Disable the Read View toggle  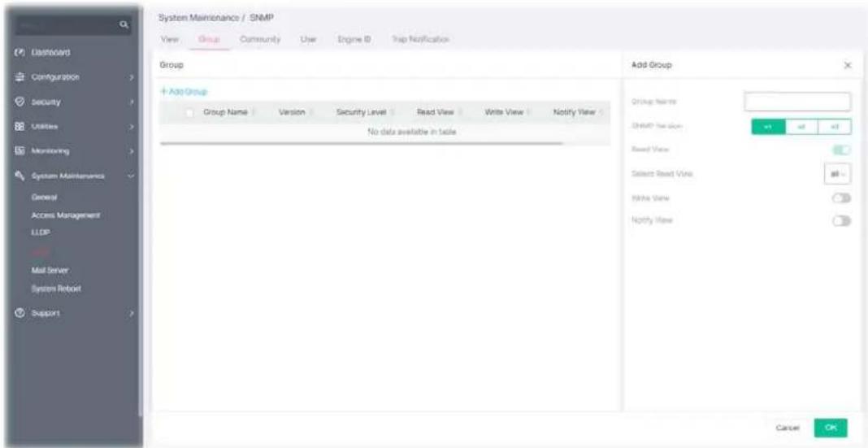pos(841,150)
